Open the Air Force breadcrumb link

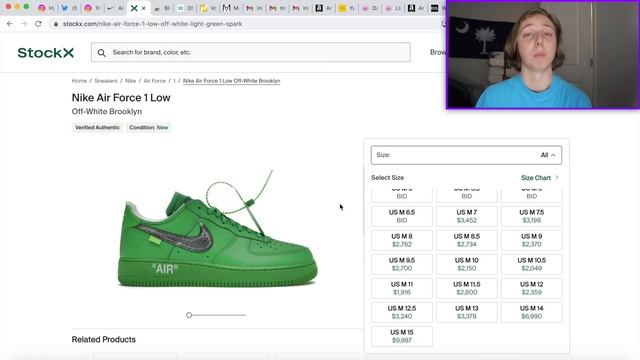155,81
